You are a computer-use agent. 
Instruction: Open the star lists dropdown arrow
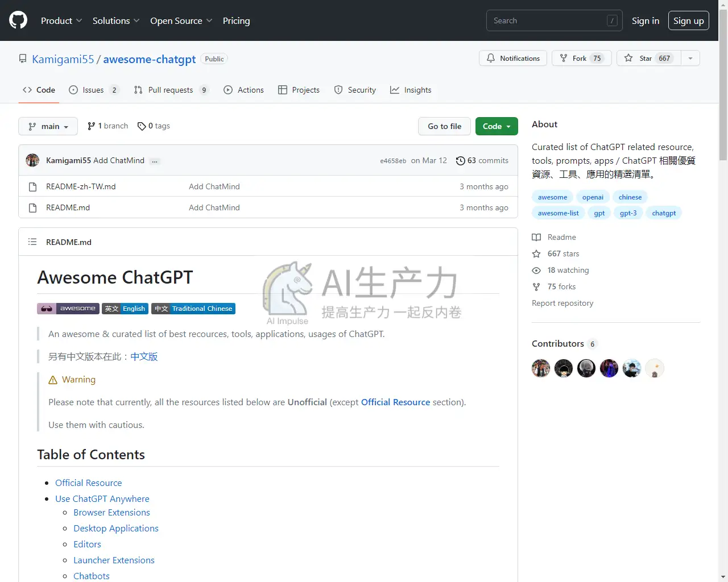[690, 58]
